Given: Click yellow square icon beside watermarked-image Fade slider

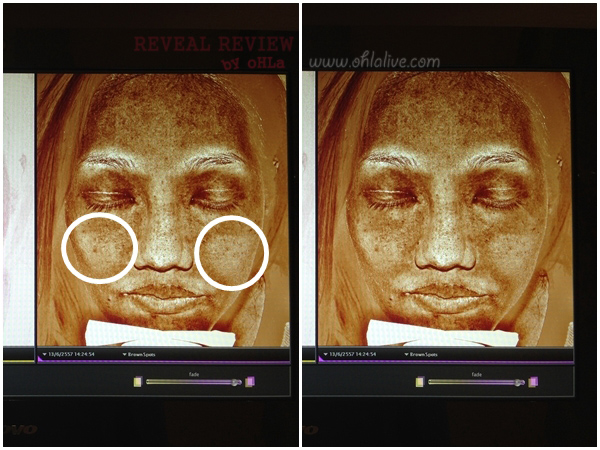Looking at the screenshot, I should 420,381.
